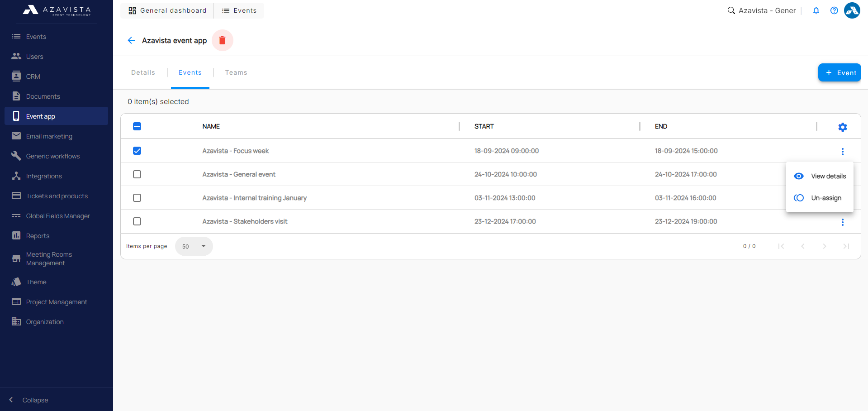Delete the Azavista event app
Image resolution: width=868 pixels, height=411 pixels.
coord(222,40)
